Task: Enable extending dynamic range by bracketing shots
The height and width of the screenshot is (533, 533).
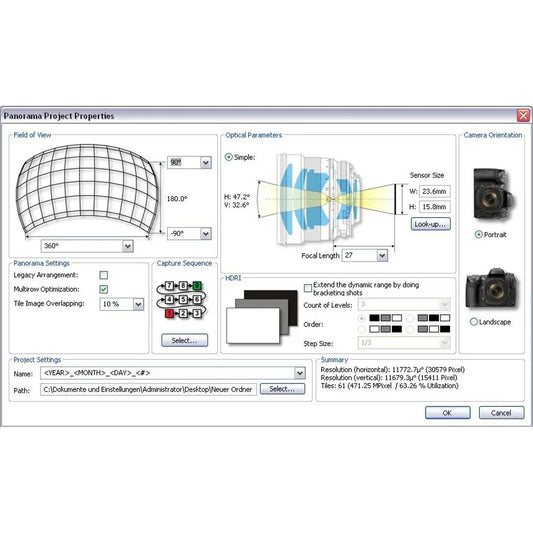Action: tap(308, 288)
